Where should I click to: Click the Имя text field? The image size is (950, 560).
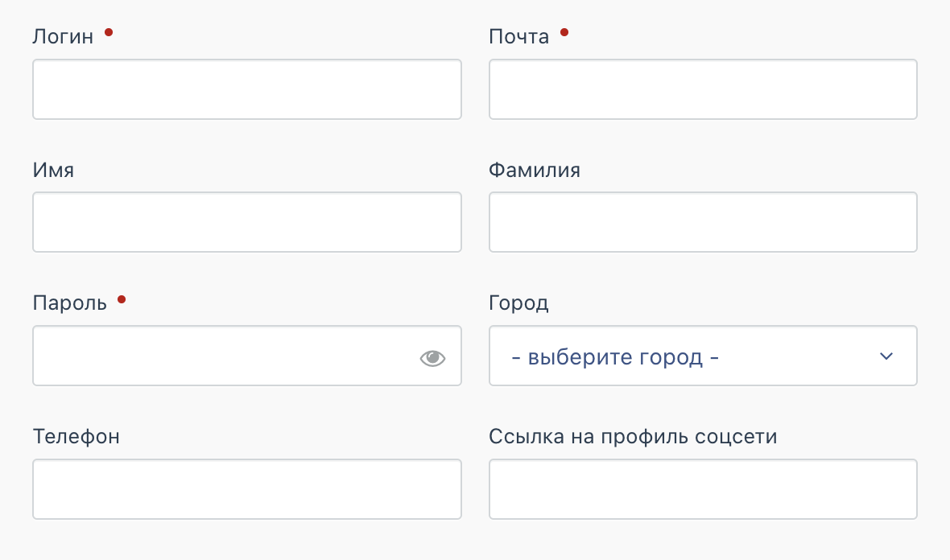pos(246,222)
